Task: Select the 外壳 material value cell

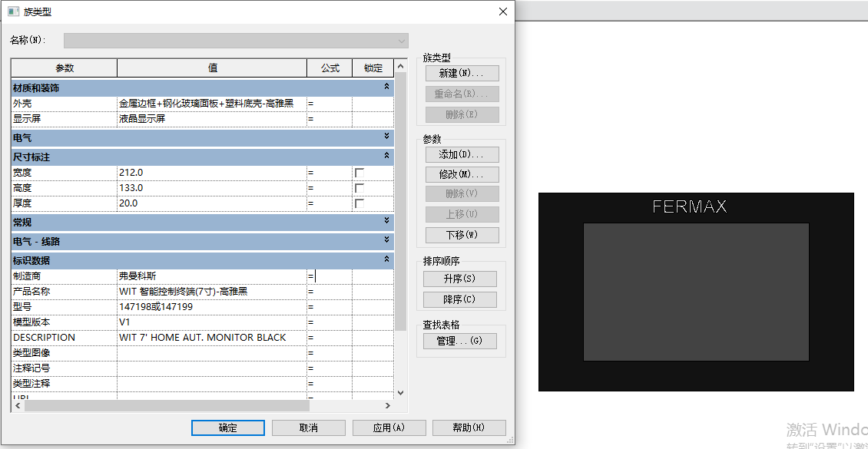Action: [x=212, y=104]
